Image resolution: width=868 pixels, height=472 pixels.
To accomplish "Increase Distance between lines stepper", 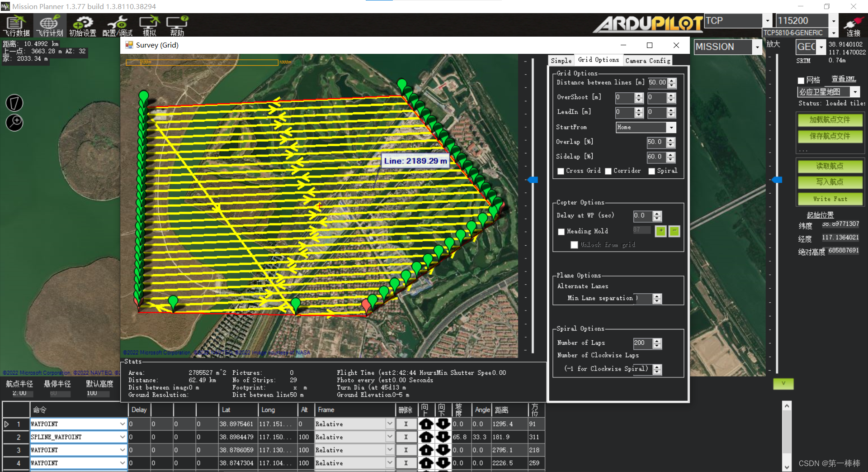I will pos(672,81).
